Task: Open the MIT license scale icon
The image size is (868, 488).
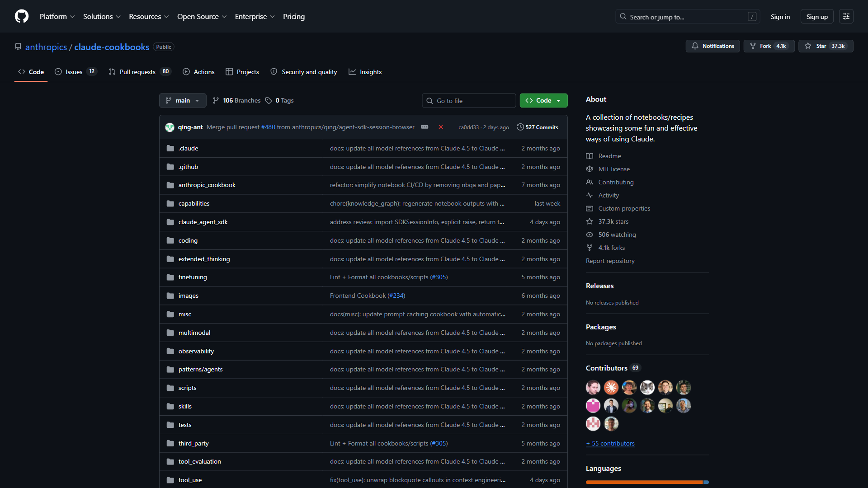Action: (590, 169)
